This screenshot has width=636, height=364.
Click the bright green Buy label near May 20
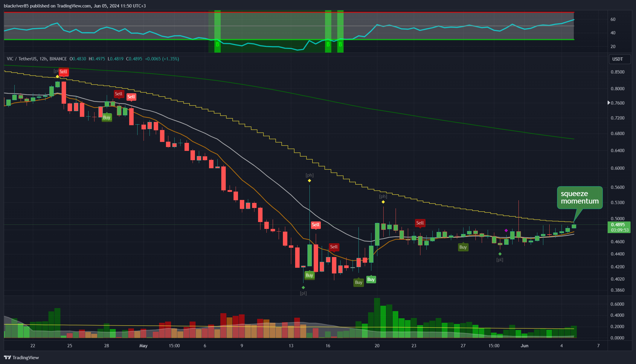(x=371, y=279)
